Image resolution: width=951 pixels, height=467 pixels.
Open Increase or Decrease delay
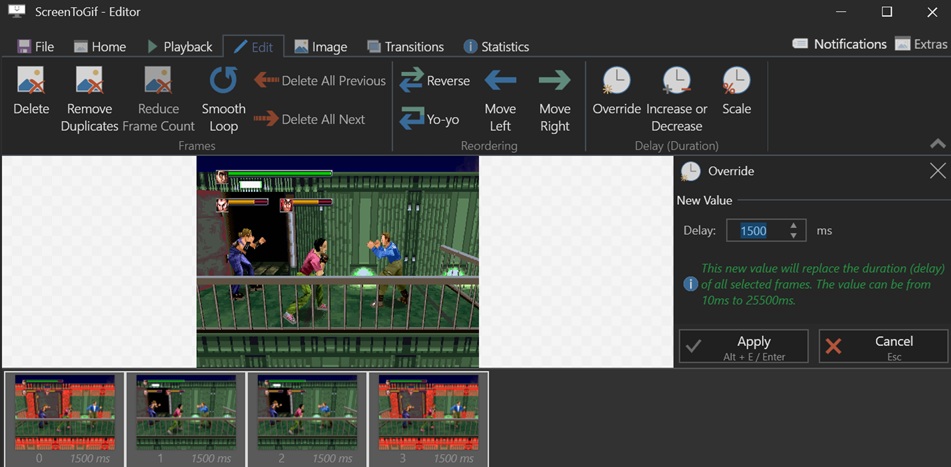tap(677, 99)
